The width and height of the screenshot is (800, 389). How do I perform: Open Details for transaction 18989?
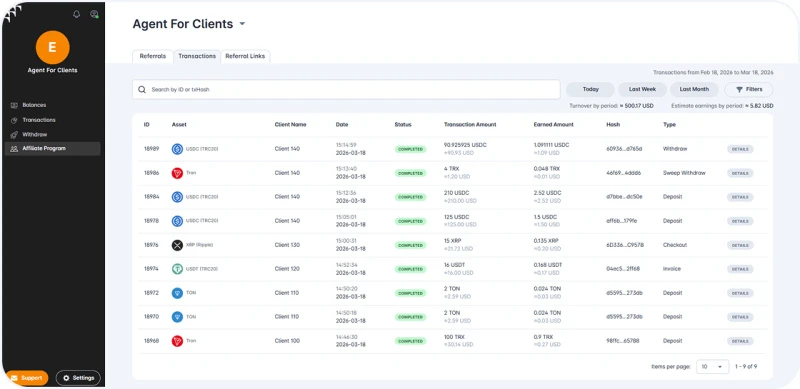coord(740,150)
